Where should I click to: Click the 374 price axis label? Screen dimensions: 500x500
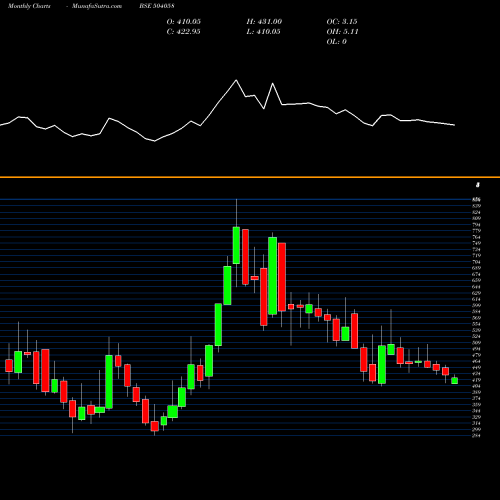(x=477, y=398)
